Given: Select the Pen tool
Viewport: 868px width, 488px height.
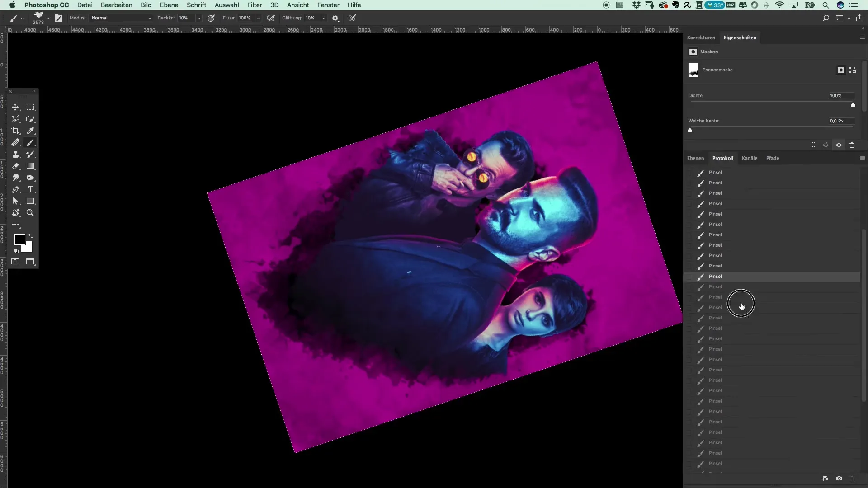Looking at the screenshot, I should [x=15, y=189].
